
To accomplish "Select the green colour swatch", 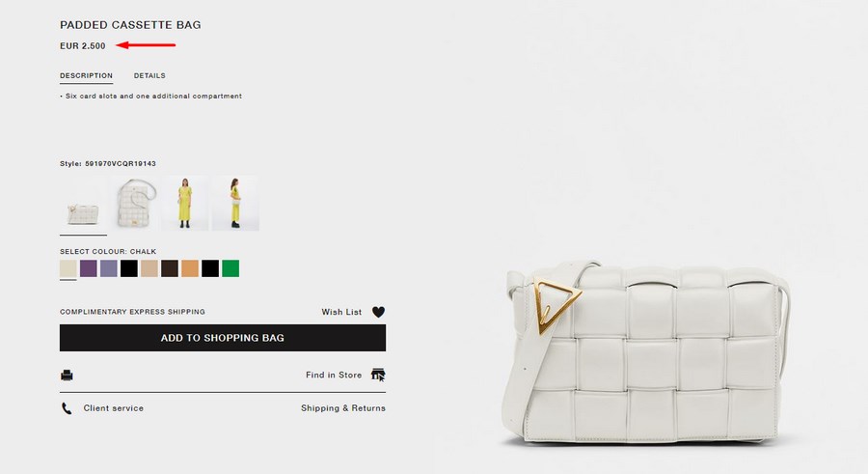I will [x=231, y=268].
